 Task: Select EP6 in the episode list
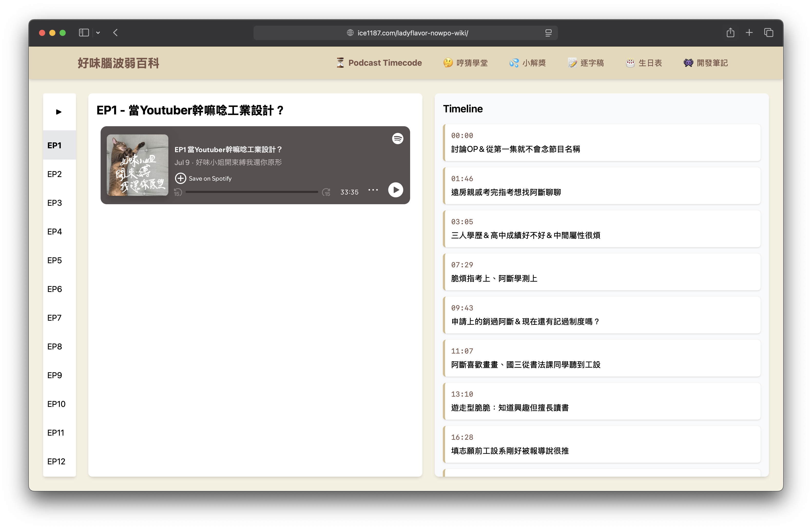59,289
